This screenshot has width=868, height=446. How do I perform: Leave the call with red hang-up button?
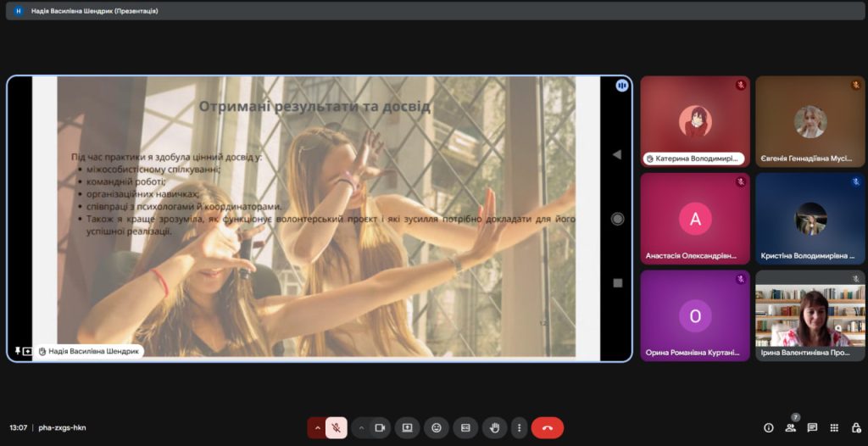pyautogui.click(x=547, y=428)
